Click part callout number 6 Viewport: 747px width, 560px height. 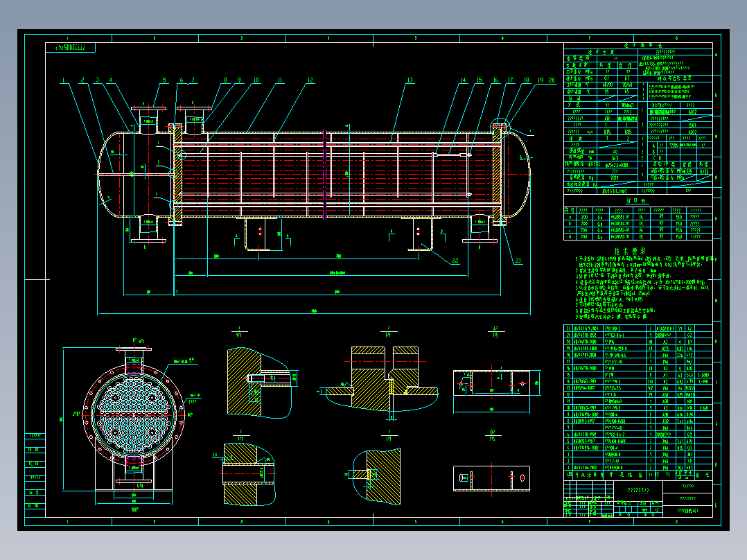[x=182, y=80]
